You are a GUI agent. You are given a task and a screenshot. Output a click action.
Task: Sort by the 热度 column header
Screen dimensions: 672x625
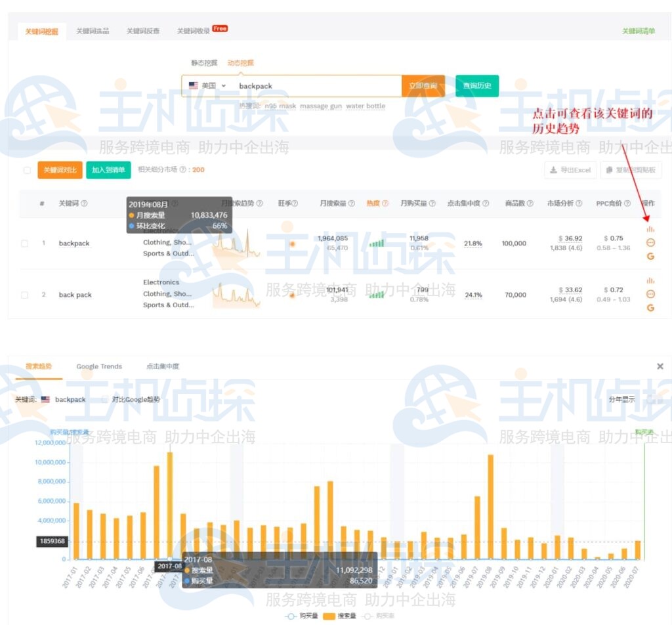(373, 204)
